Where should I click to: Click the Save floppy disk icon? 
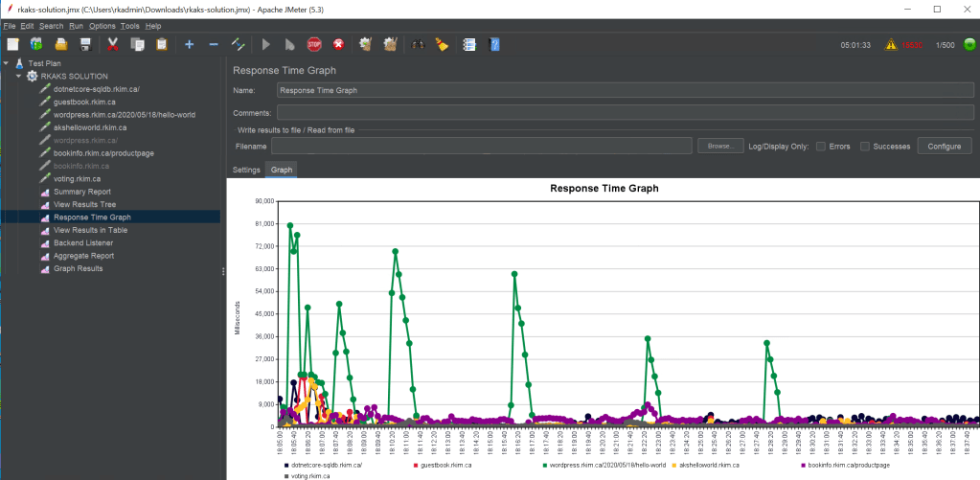click(84, 44)
